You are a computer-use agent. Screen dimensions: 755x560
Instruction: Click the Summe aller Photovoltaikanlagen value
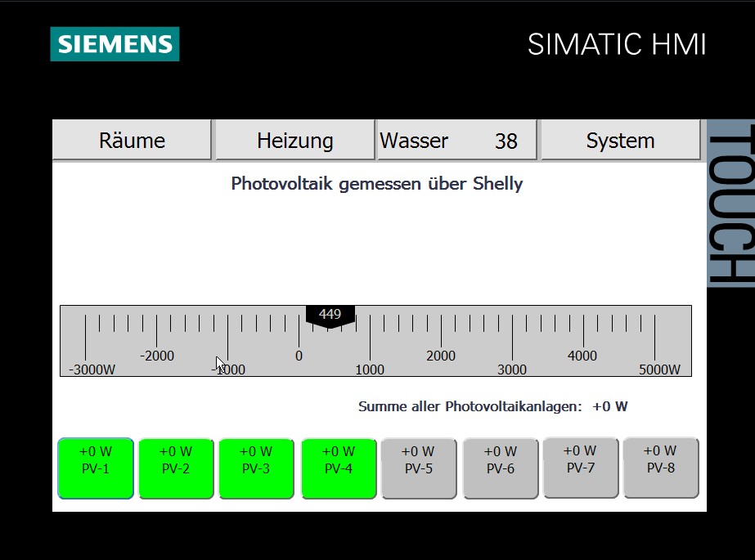[610, 406]
